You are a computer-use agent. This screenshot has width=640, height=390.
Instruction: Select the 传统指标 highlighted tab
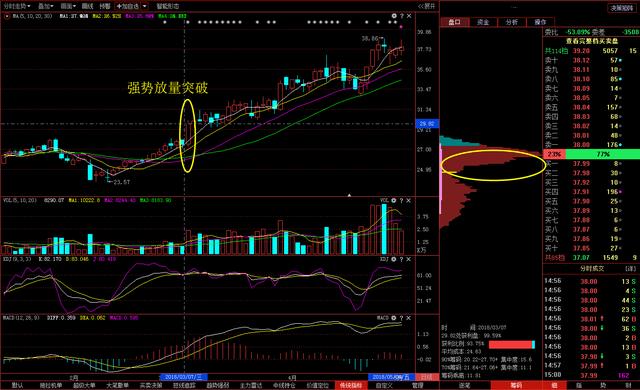coord(351,385)
